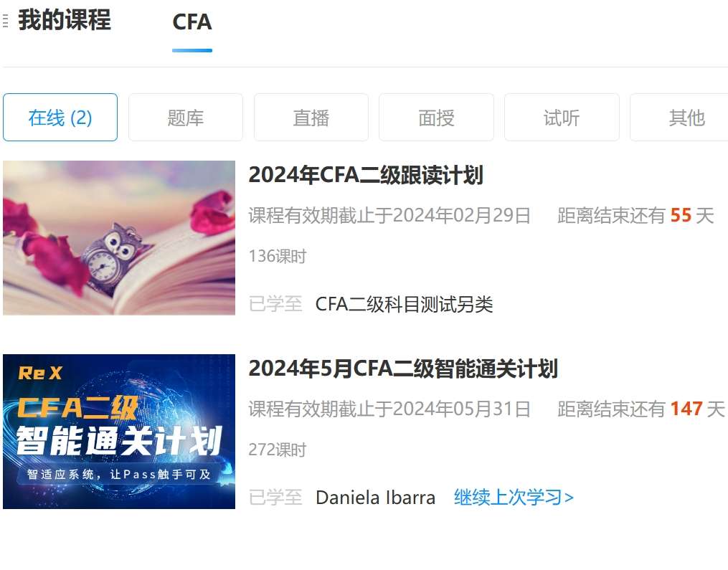The image size is (728, 570).
Task: Click 继续上次学习 link
Action: tap(514, 498)
